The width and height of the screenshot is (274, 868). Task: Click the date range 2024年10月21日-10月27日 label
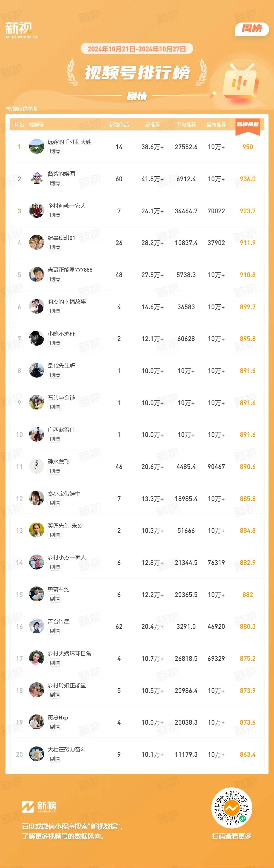click(137, 49)
